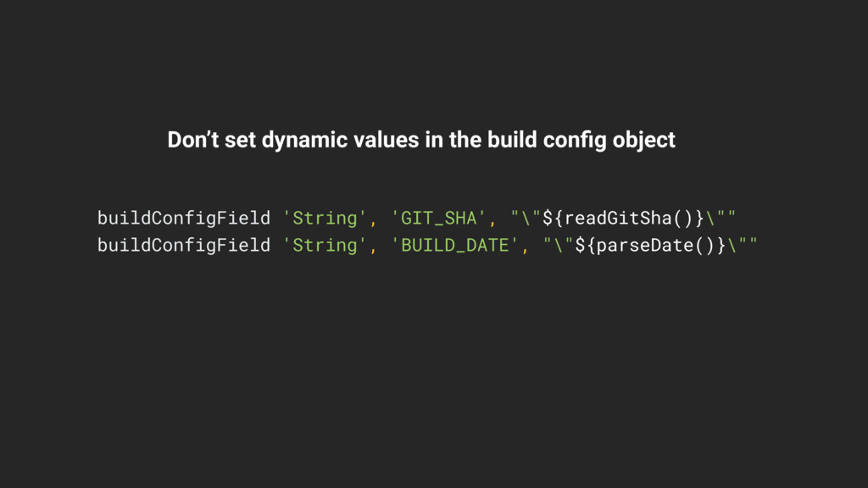Click the 'String' literal on the second line

325,245
